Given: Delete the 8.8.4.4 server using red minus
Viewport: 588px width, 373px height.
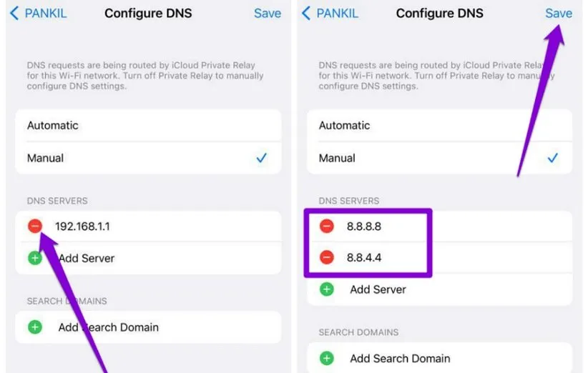Looking at the screenshot, I should 327,257.
